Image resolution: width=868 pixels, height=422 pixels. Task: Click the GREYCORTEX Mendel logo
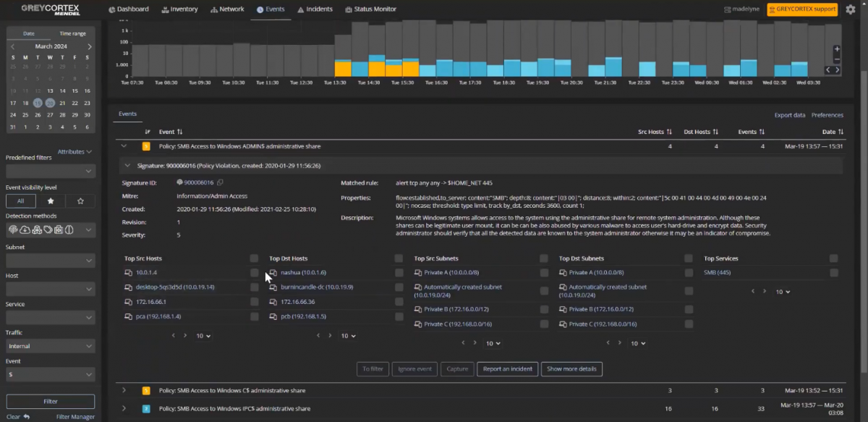click(50, 9)
